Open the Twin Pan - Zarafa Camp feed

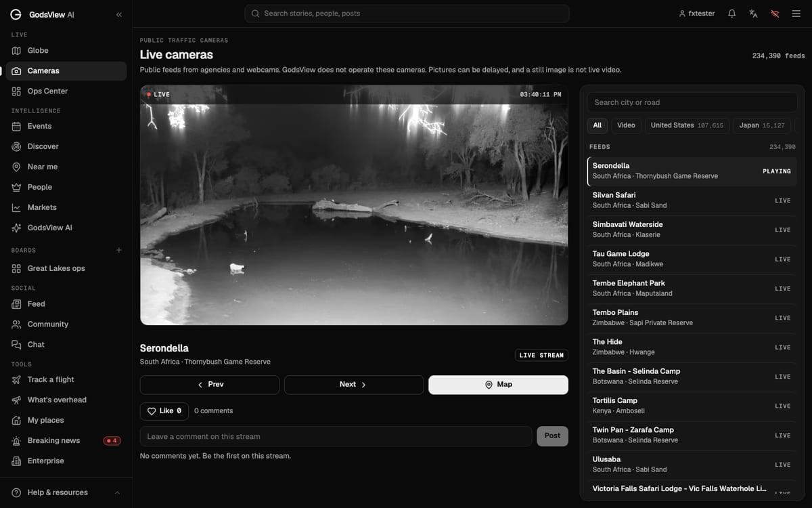pyautogui.click(x=692, y=436)
